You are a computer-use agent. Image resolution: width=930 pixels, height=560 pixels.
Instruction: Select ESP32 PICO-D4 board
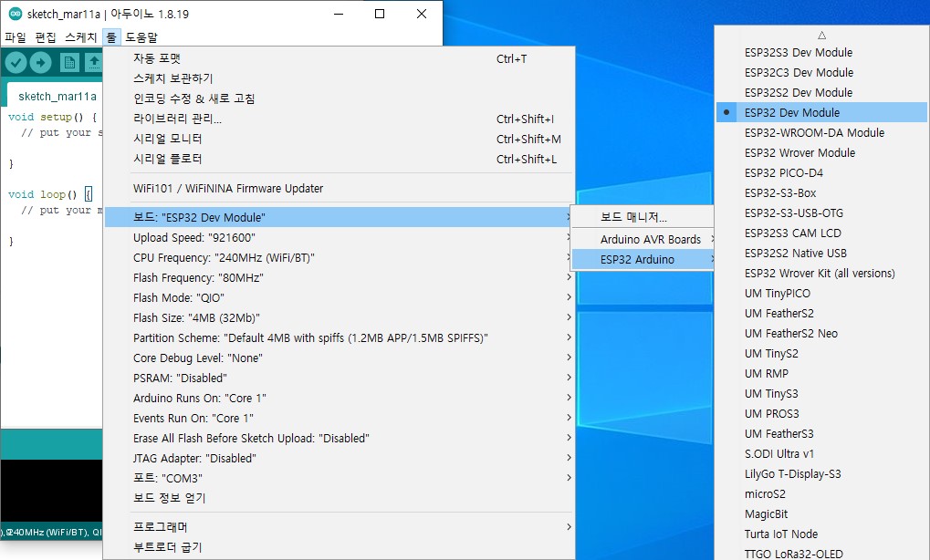tap(821, 173)
